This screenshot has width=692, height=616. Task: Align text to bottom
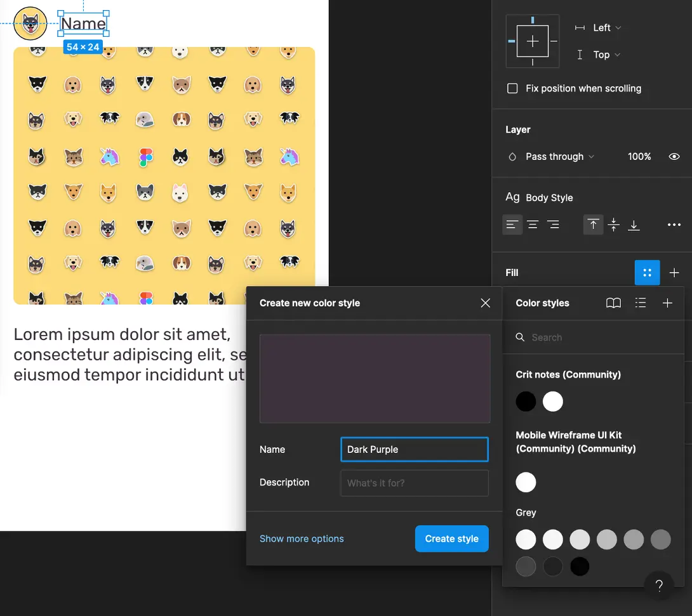click(634, 225)
